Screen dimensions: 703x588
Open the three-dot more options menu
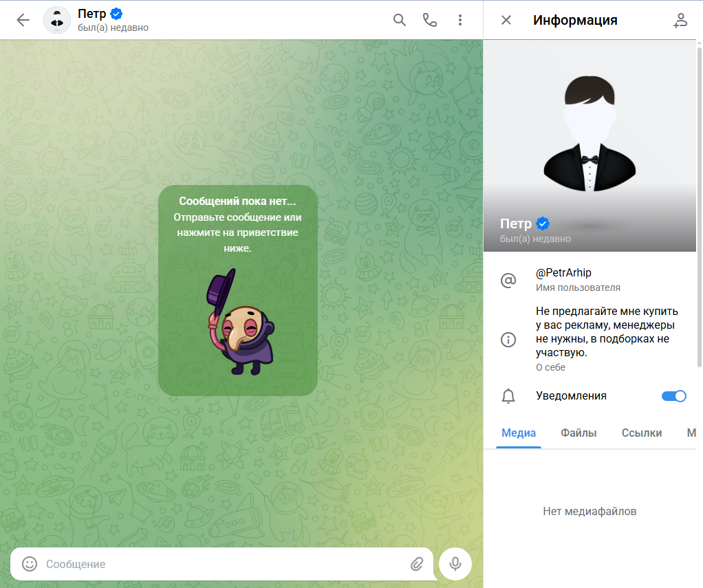tap(460, 20)
